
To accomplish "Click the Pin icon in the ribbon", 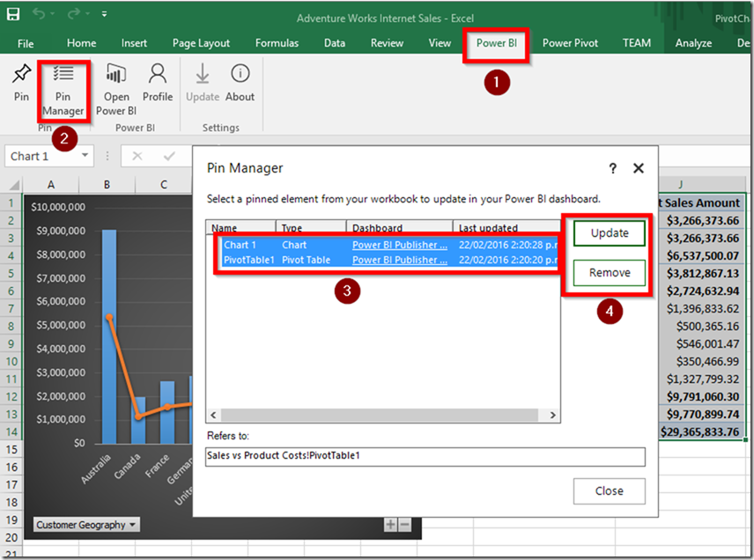I will point(21,82).
